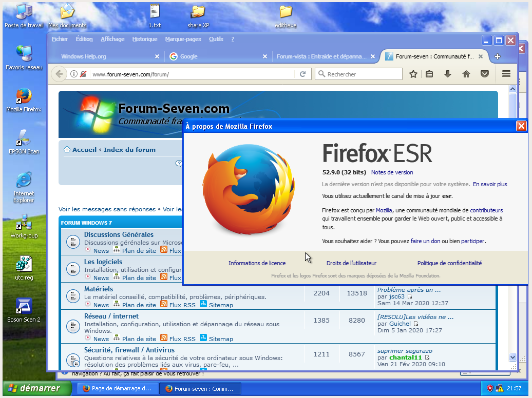Click the En savoir plus link
The height and width of the screenshot is (398, 532).
[x=490, y=184]
